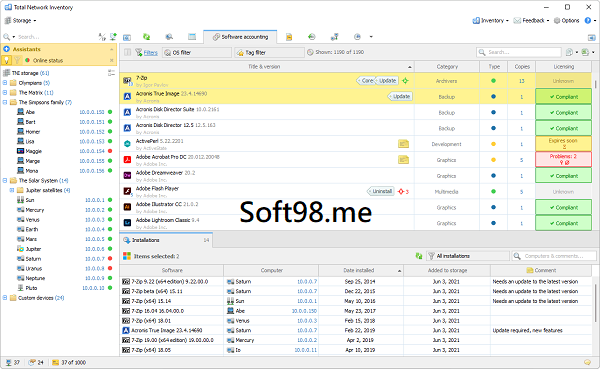Sort by Licensing column header

pyautogui.click(x=563, y=67)
